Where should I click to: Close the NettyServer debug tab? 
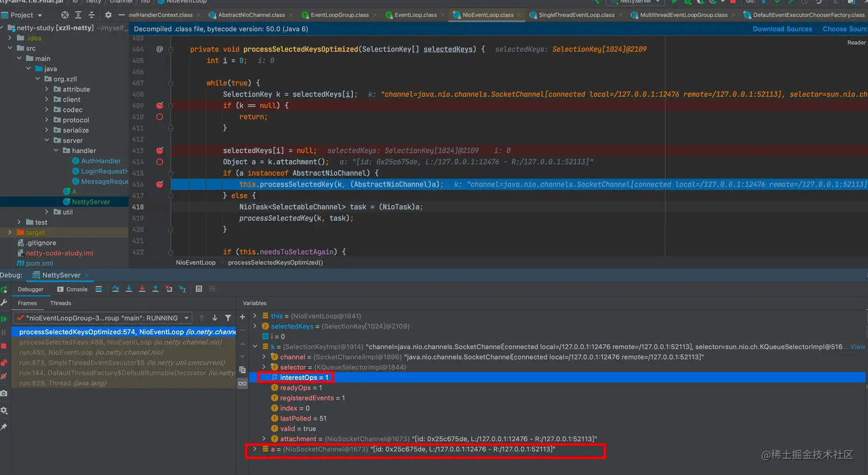[x=87, y=275]
